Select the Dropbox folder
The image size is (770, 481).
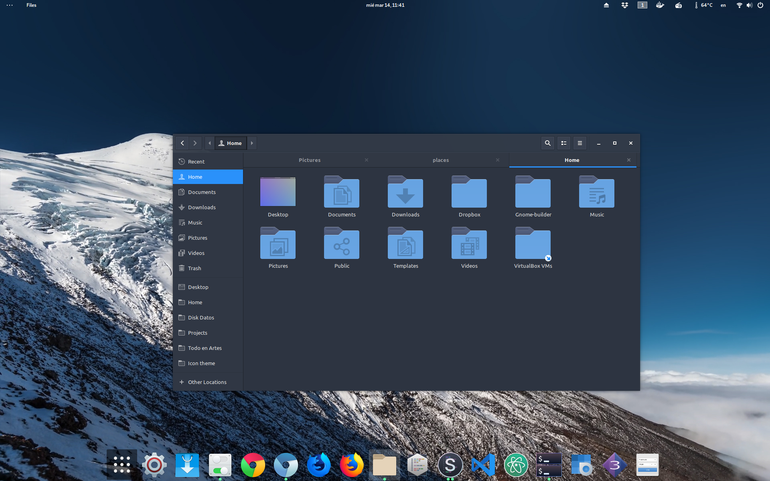coord(469,196)
